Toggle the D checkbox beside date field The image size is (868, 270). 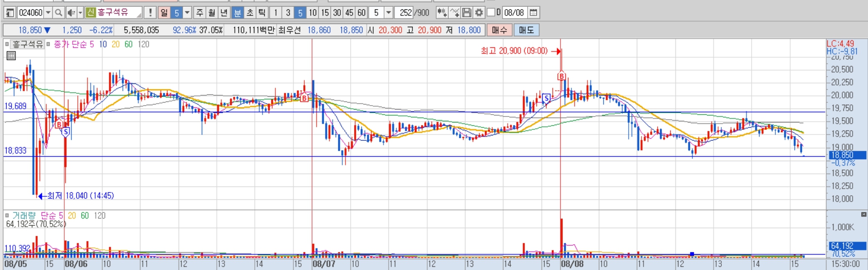pyautogui.click(x=491, y=12)
